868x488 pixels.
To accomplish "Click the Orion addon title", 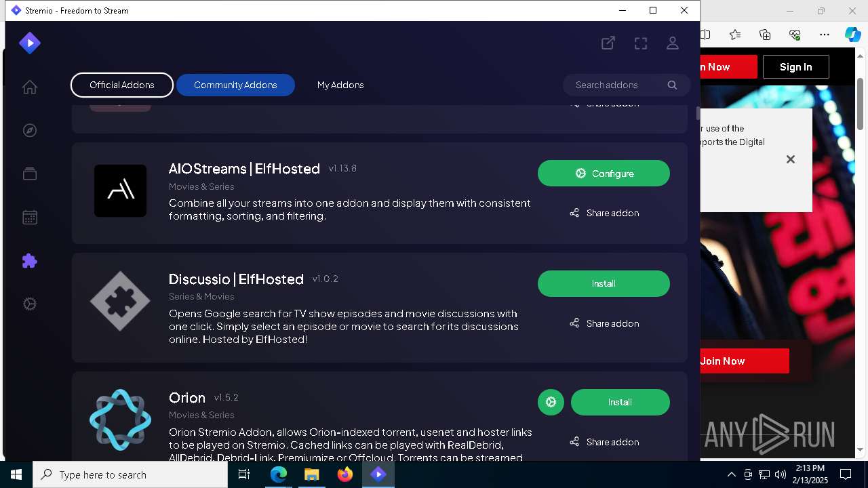I will coord(187,398).
